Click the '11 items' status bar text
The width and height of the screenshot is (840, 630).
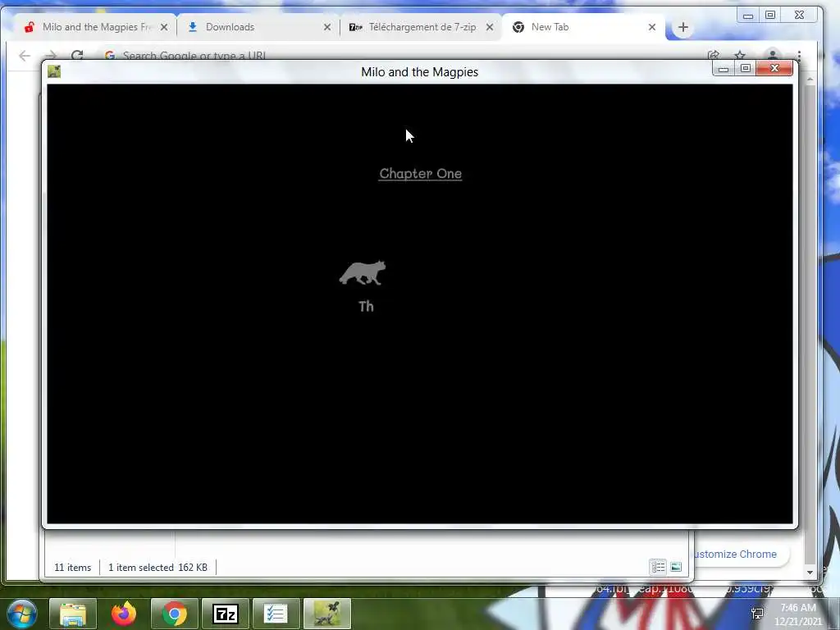tap(73, 568)
